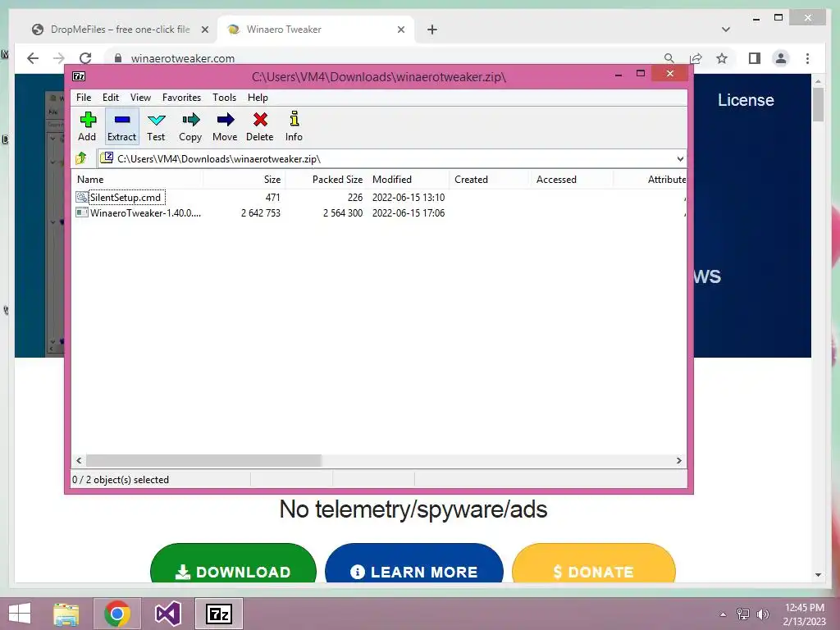Click size value 2 642 753
This screenshot has height=630, width=840.
click(x=260, y=212)
